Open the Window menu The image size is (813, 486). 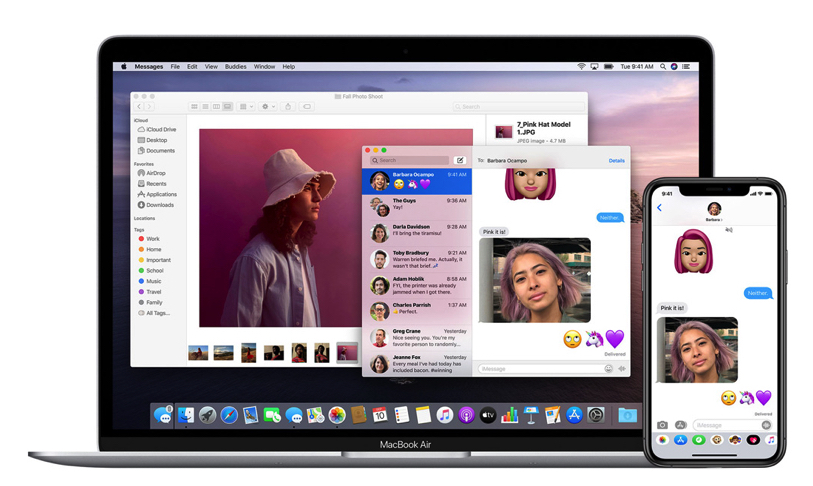point(264,67)
